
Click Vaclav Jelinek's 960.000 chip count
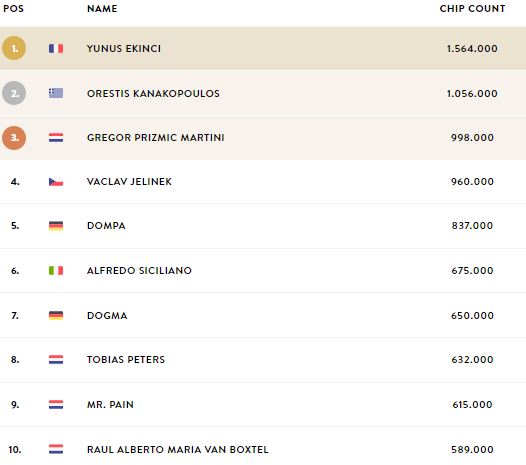[472, 182]
